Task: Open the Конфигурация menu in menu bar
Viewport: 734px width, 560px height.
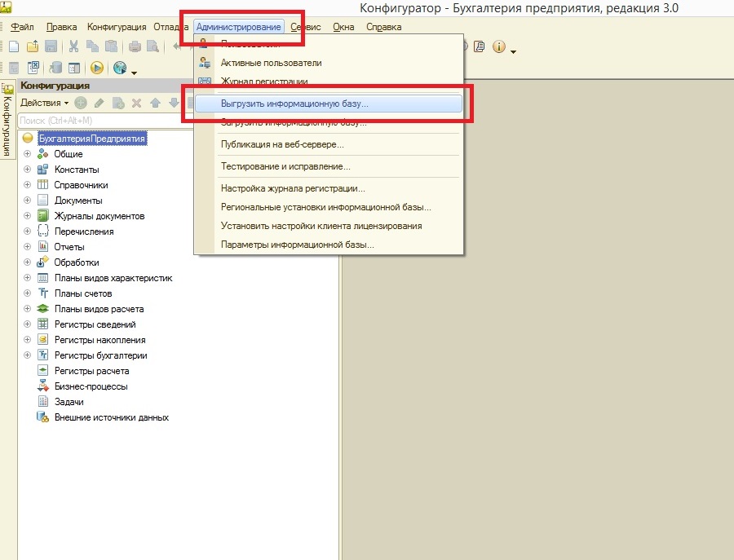Action: (117, 27)
